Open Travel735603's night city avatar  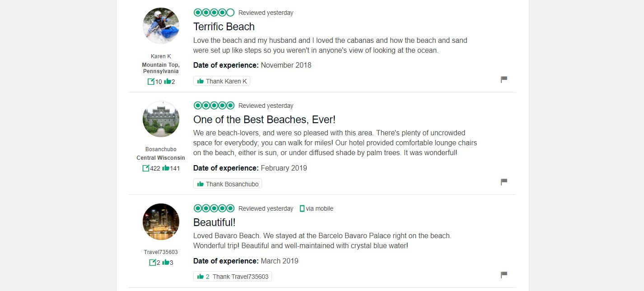pos(161,222)
